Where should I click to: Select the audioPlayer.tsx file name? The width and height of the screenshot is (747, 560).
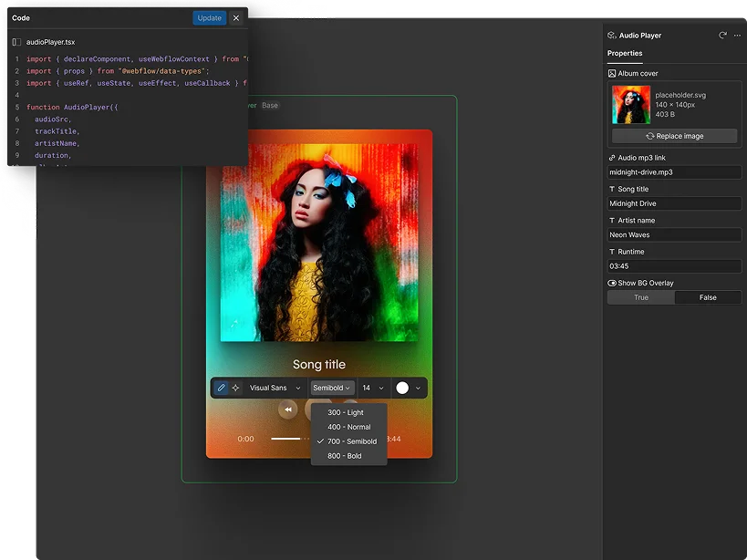tap(50, 42)
